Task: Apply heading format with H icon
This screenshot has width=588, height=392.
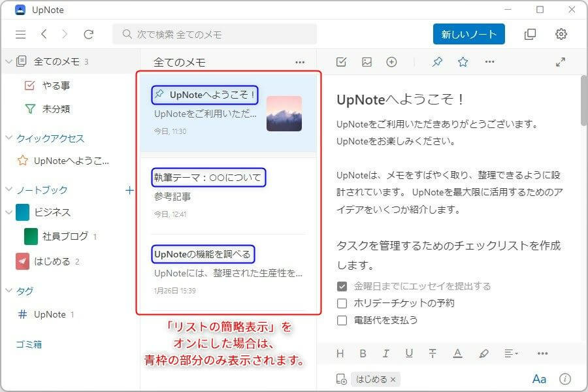Action: pos(340,353)
